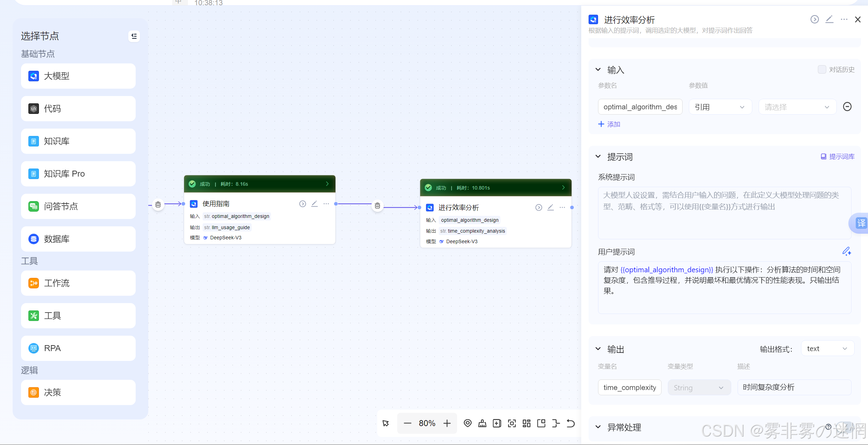This screenshot has height=445, width=868.
Task: Zoom out with the minus button
Action: click(407, 423)
